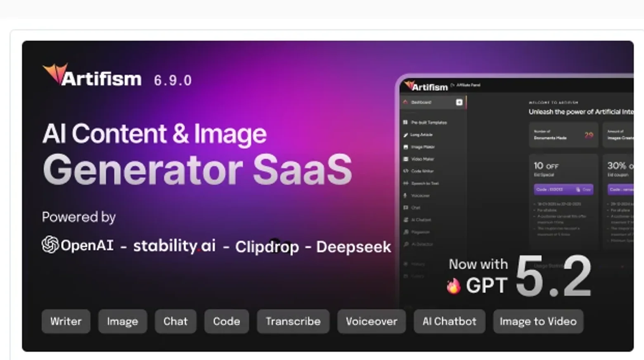The height and width of the screenshot is (360, 644).
Task: Click the purple coupon code bar under the 30% offer
Action: [x=621, y=189]
